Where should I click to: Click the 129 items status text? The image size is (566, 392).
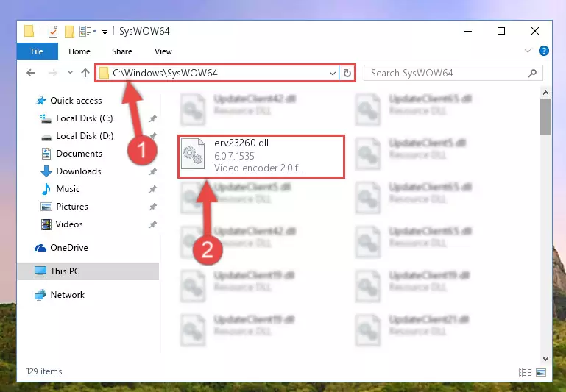coord(44,371)
